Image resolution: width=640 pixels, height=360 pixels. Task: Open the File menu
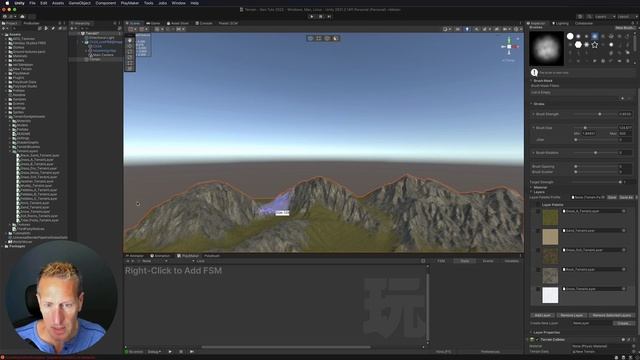point(32,3)
